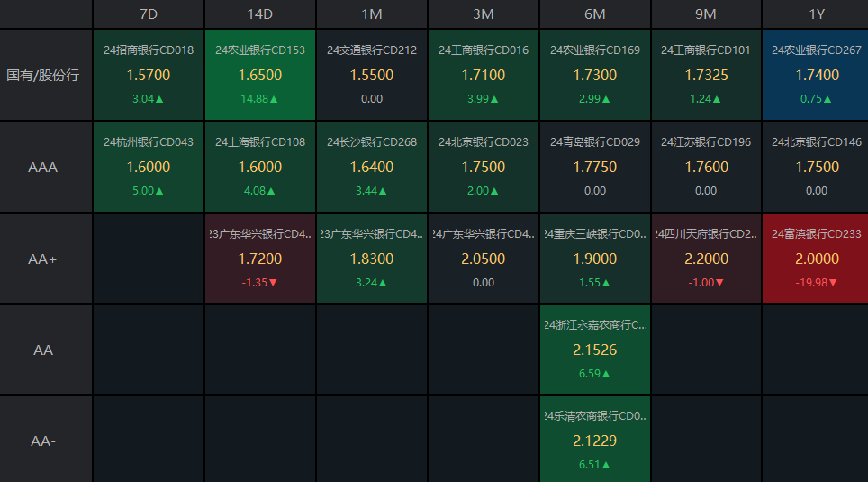Open the 重庆三峡银行 CD cell
This screenshot has width=868, height=482.
point(595,259)
